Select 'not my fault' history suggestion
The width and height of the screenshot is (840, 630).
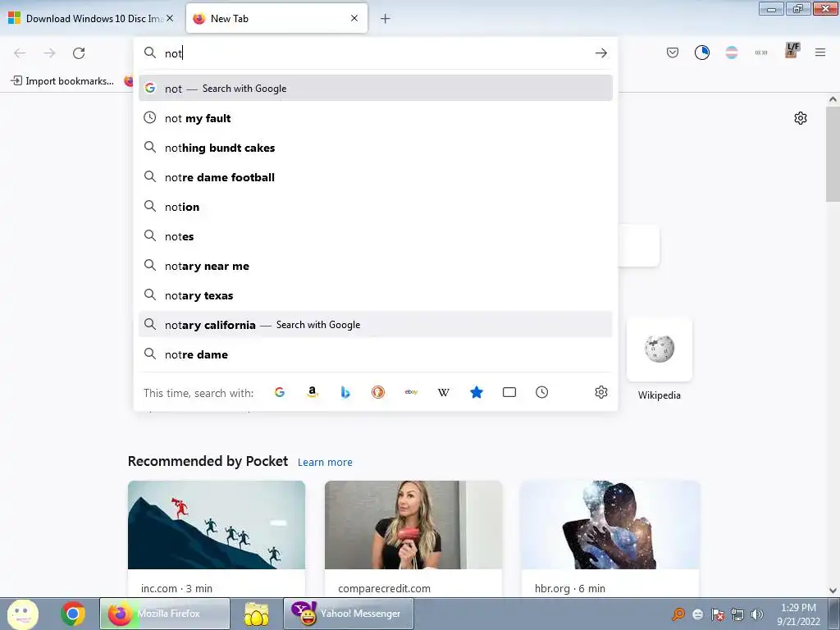click(375, 118)
